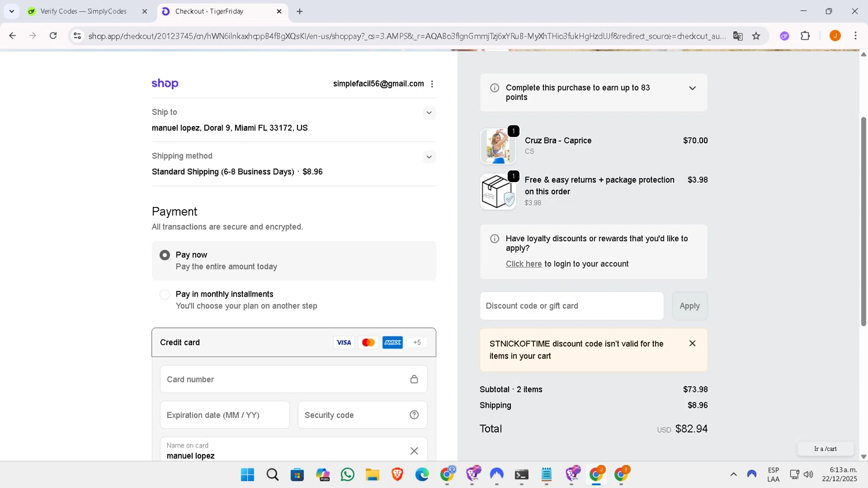Focus the Discount code or gift card field
The image size is (868, 488).
[x=572, y=306]
